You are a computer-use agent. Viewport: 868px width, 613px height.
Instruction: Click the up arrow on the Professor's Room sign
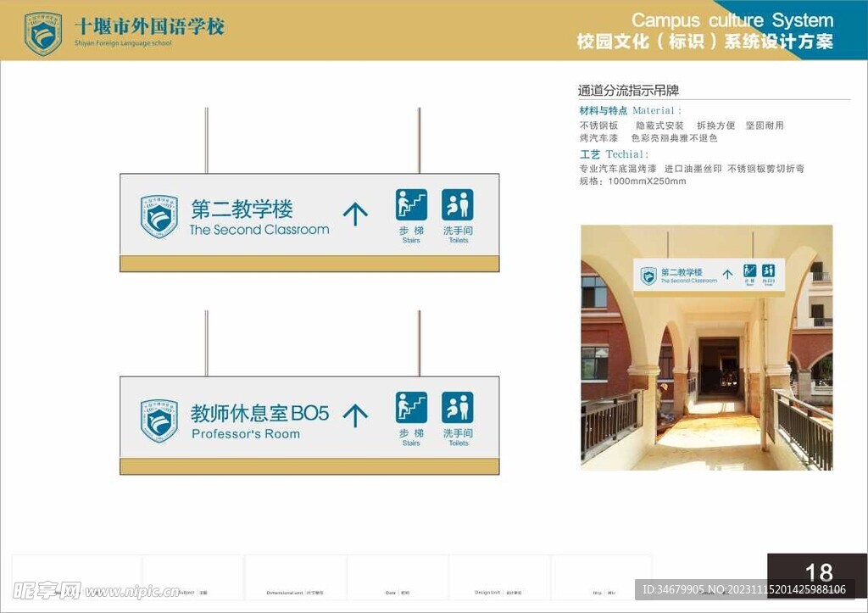coord(357,415)
